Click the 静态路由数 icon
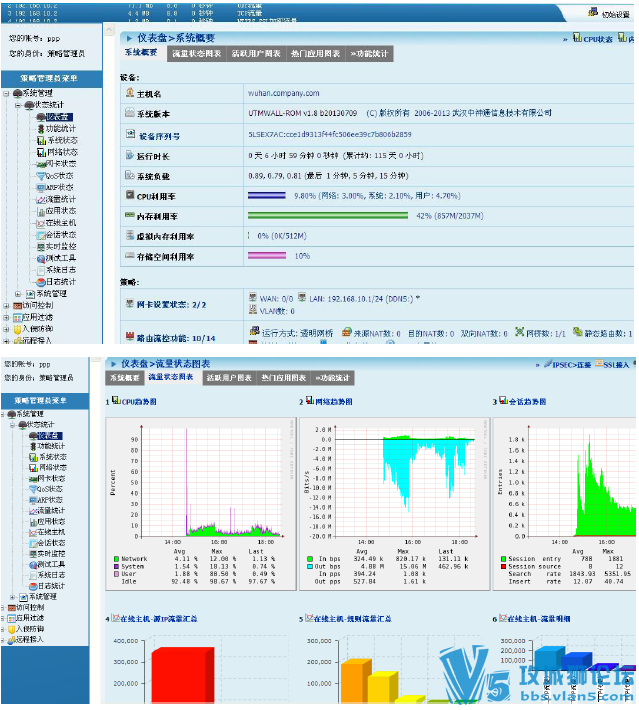639x710 pixels. (577, 332)
